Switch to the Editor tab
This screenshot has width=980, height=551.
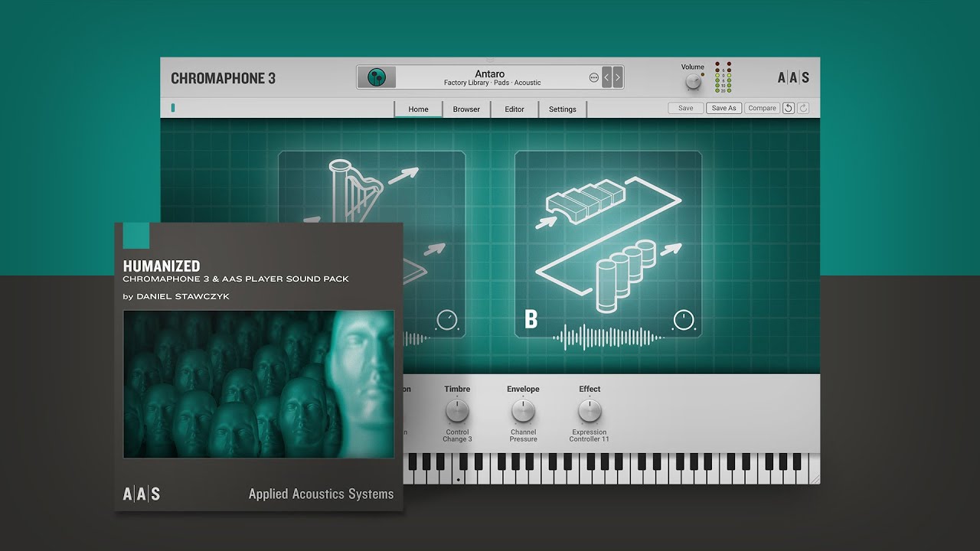514,109
